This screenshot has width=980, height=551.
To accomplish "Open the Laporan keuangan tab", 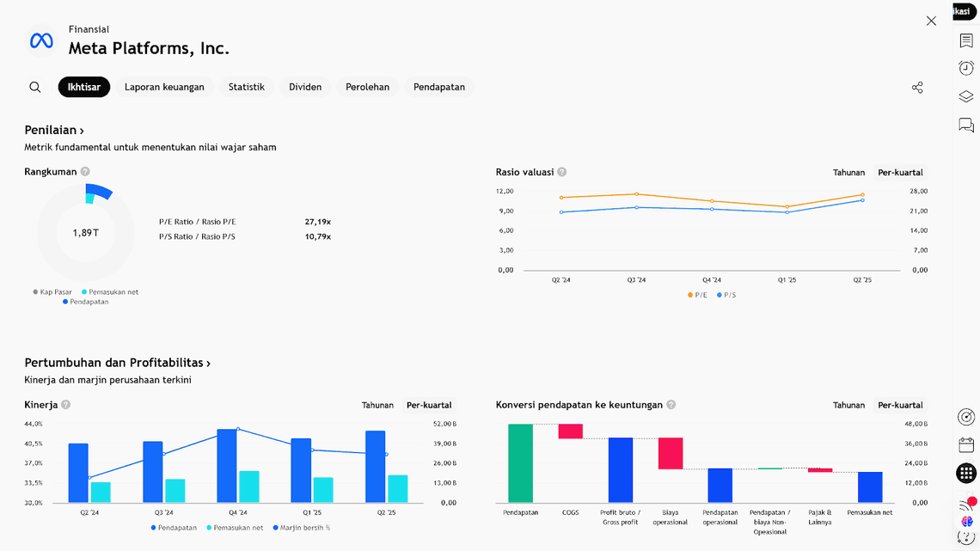I will [164, 87].
